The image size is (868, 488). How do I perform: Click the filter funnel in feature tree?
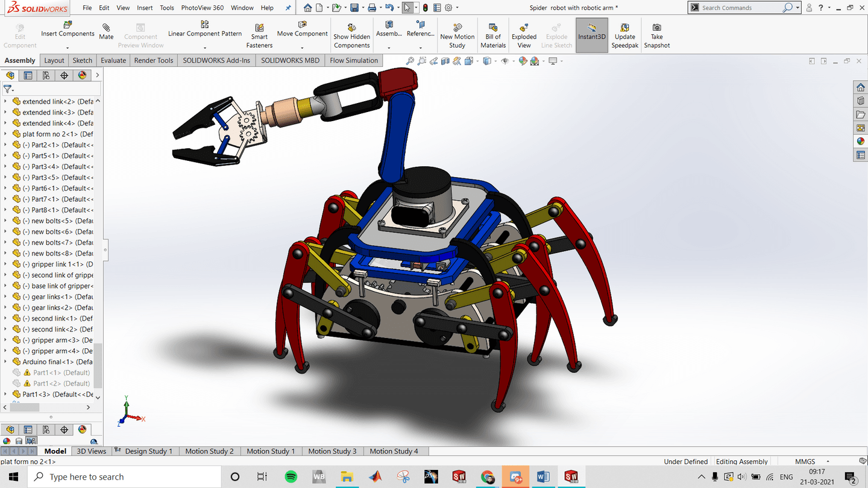pos(8,89)
